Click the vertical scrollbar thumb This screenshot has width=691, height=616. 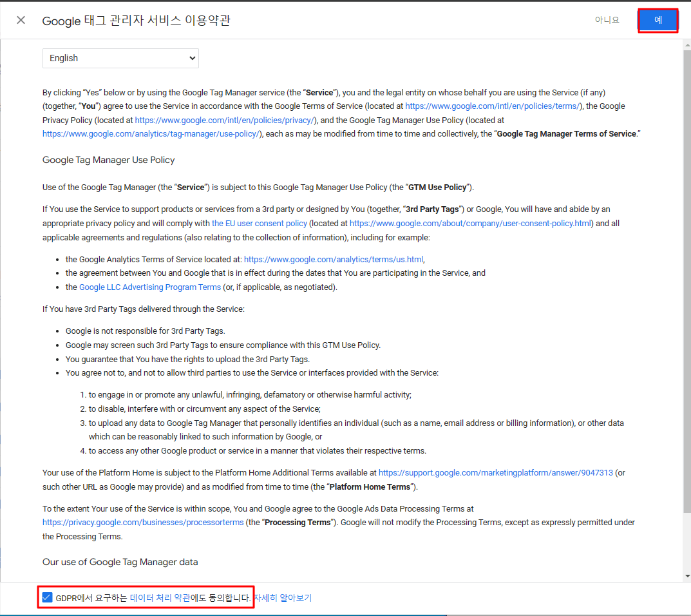click(687, 281)
